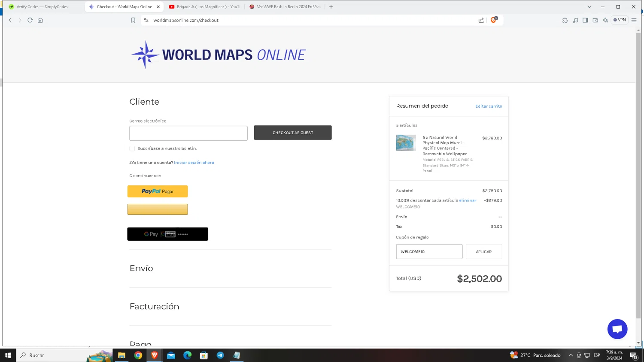Switch to Brigada A YouTube tab

[x=204, y=7]
